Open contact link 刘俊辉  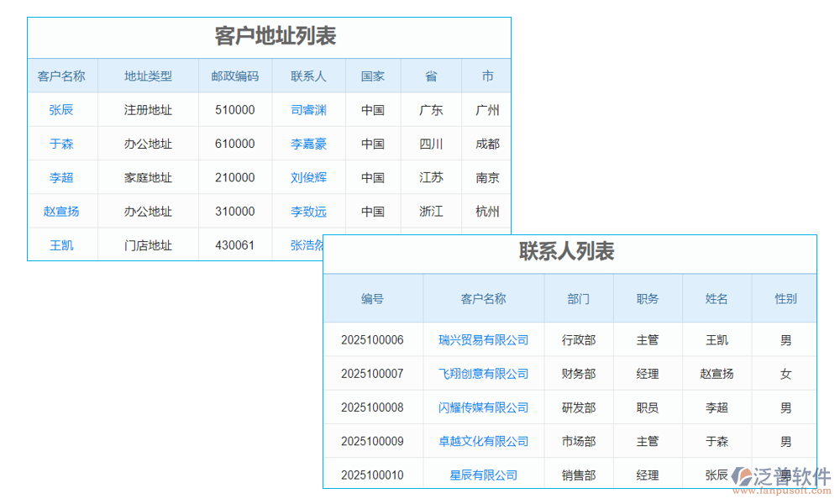[308, 177]
